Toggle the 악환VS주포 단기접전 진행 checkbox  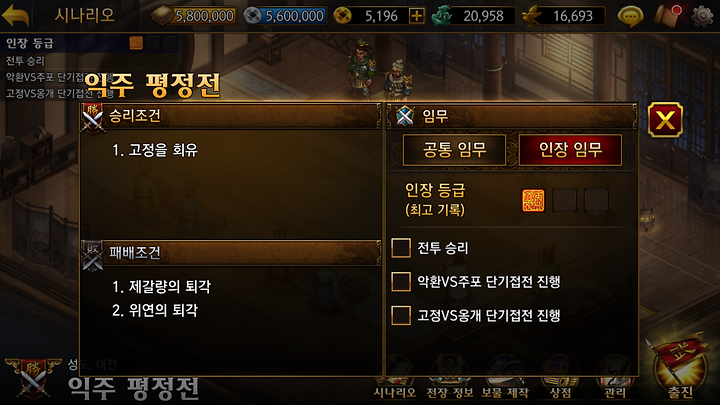(401, 281)
